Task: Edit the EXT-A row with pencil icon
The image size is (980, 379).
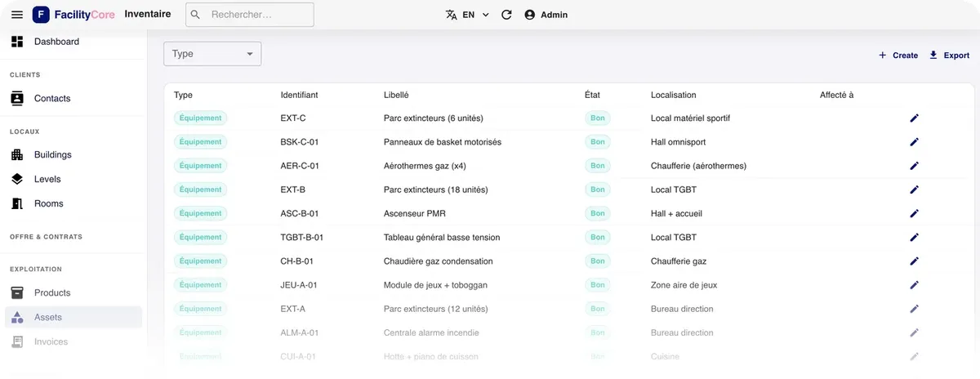Action: click(x=915, y=309)
